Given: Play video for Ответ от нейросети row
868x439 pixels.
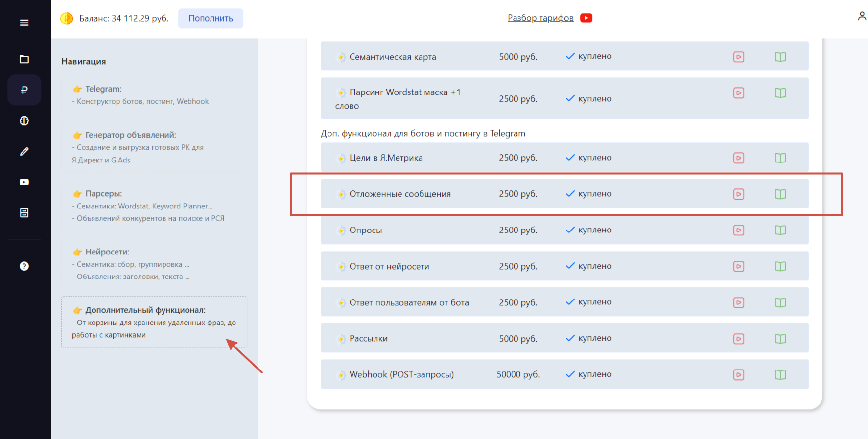Looking at the screenshot, I should [739, 266].
